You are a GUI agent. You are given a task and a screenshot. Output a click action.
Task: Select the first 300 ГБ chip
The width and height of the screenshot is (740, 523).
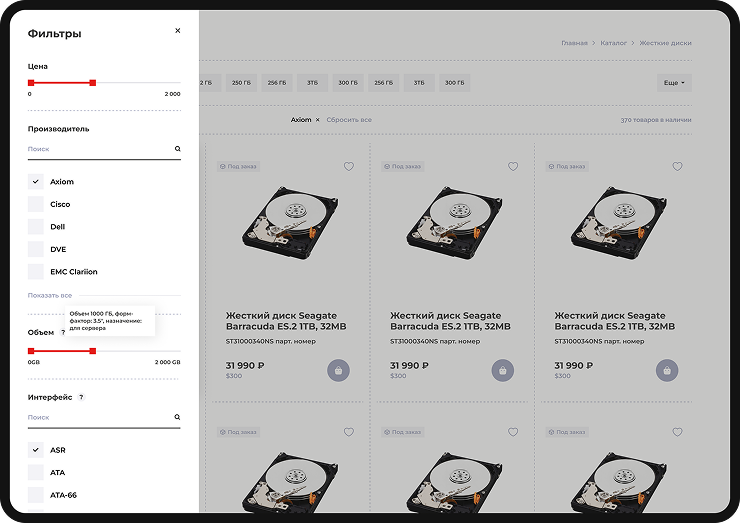pos(348,83)
